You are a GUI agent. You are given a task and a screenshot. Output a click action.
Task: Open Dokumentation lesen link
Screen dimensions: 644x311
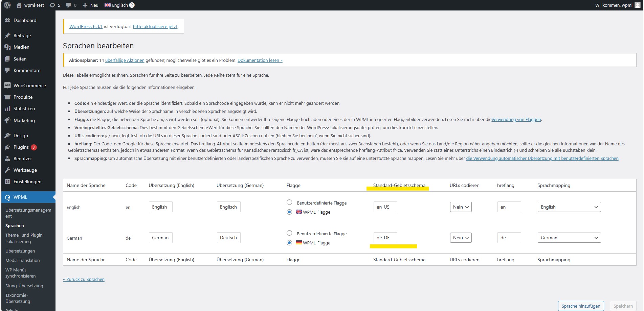[x=260, y=60]
